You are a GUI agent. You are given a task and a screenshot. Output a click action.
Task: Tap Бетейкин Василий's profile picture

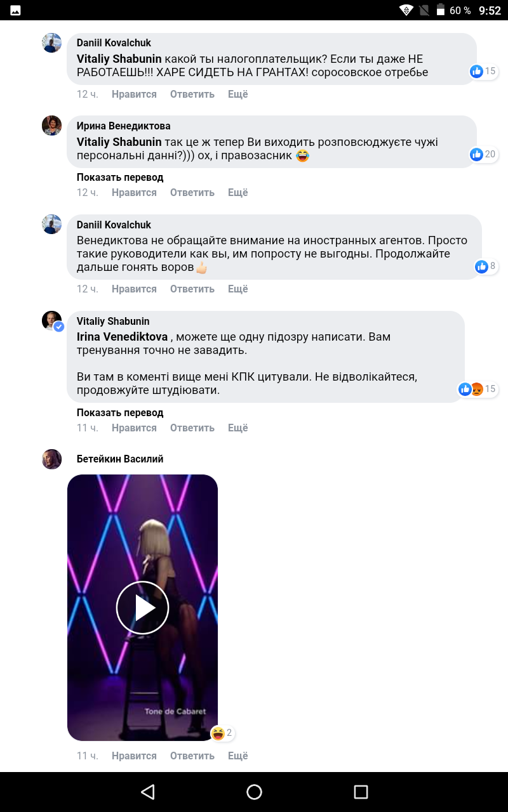coord(52,459)
